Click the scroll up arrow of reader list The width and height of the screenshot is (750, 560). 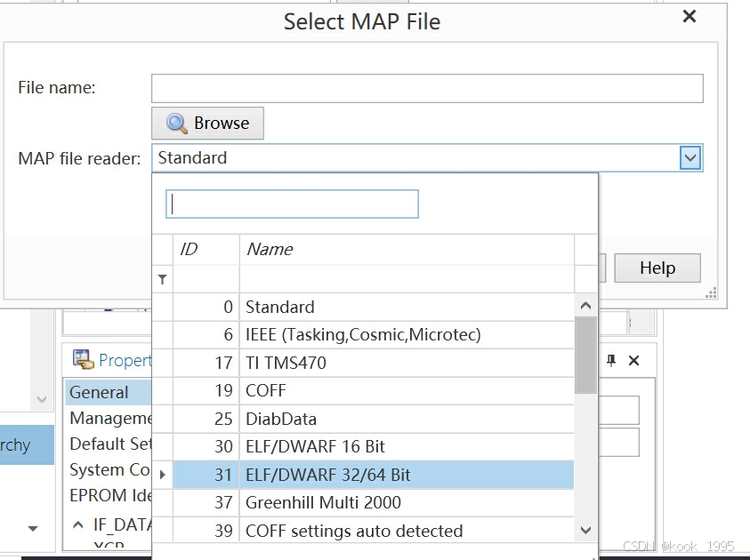tap(585, 306)
